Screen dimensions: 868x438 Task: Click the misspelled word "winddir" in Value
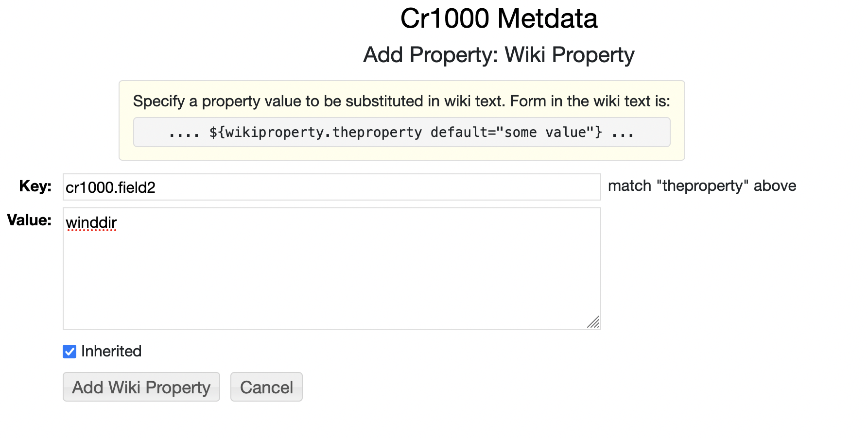(91, 222)
